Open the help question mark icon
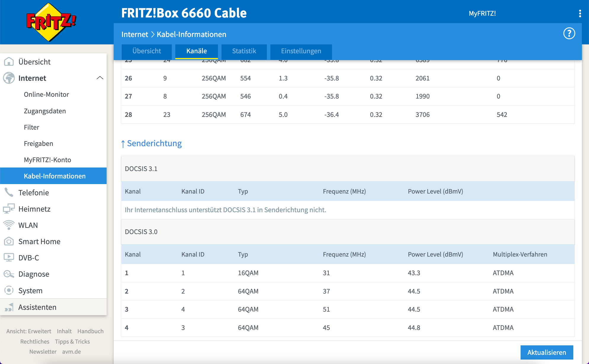Viewport: 589px width, 364px height. [x=569, y=33]
